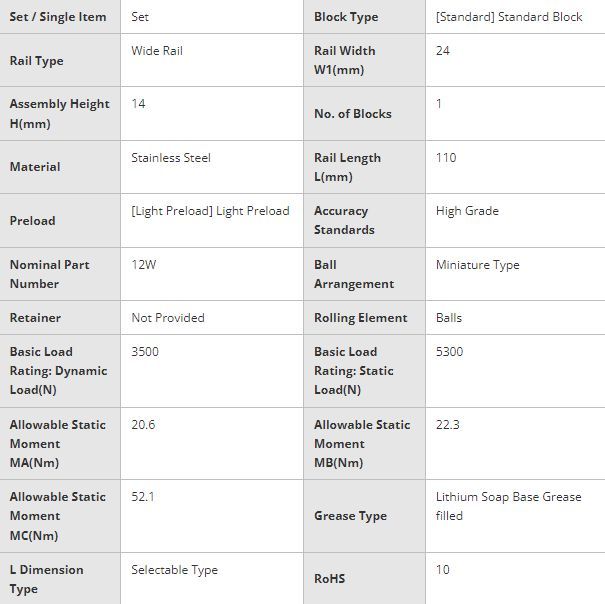The height and width of the screenshot is (604, 605).
Task: Select the L Dimension "Selectable Type" value
Action: pos(174,570)
